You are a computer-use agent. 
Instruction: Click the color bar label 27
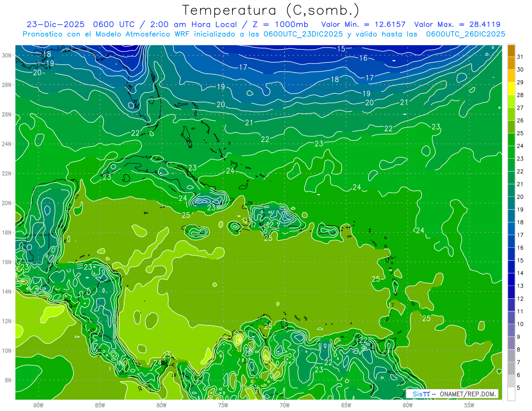click(520, 108)
